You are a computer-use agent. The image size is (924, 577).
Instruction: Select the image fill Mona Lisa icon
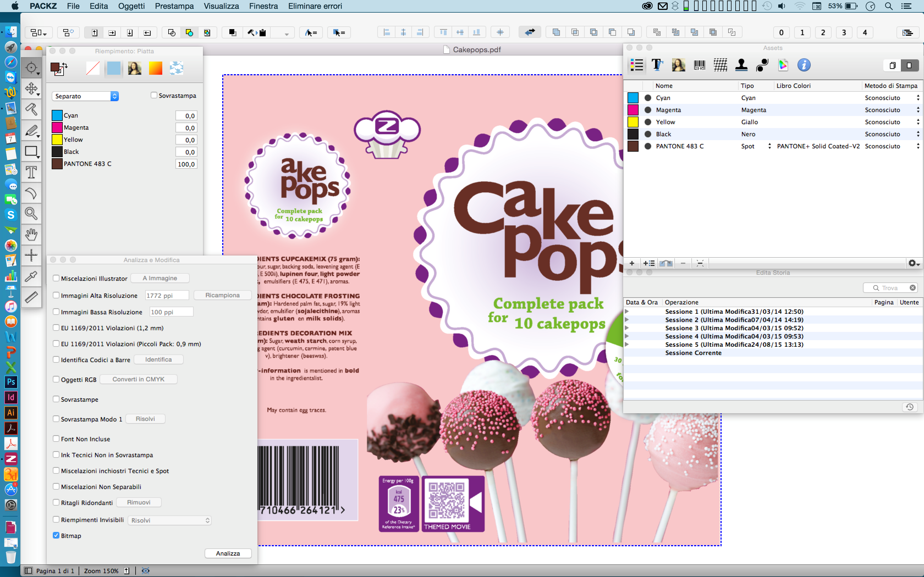pos(135,68)
